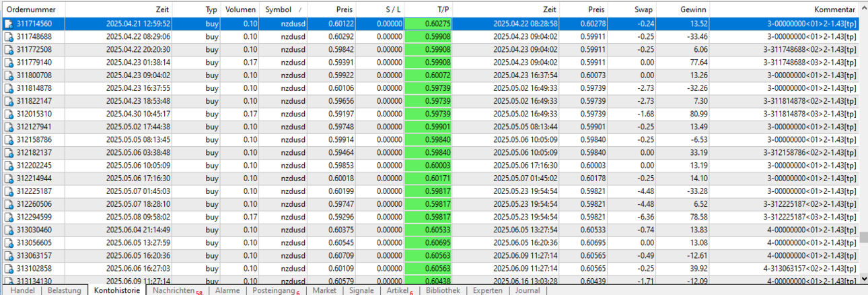Image resolution: width=868 pixels, height=295 pixels.
Task: Select order icon for order 311800708
Action: (x=9, y=75)
